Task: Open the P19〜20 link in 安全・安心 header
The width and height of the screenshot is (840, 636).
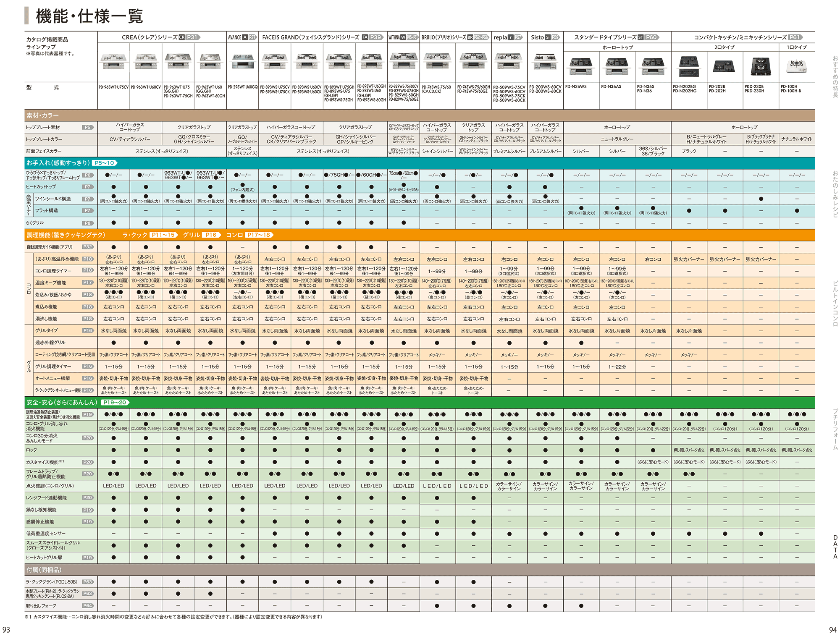Action: pyautogui.click(x=115, y=402)
